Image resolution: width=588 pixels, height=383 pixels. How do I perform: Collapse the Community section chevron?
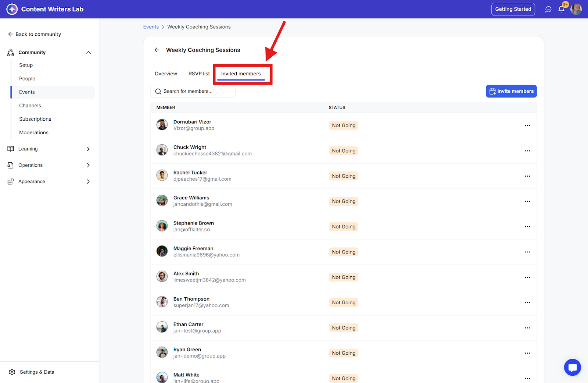click(x=88, y=52)
